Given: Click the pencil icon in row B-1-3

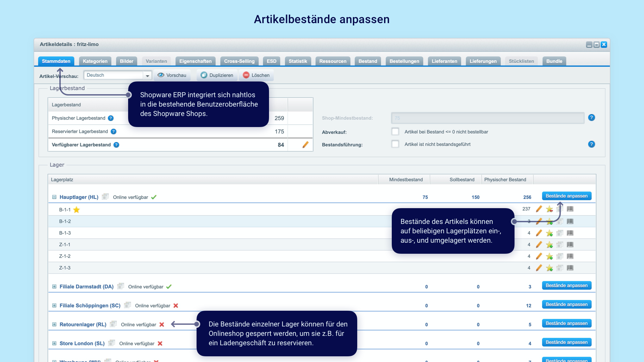Looking at the screenshot, I should click(x=539, y=233).
